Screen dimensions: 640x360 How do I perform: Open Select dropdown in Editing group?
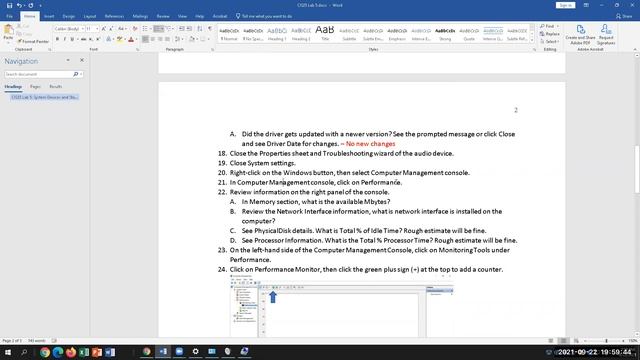(549, 42)
